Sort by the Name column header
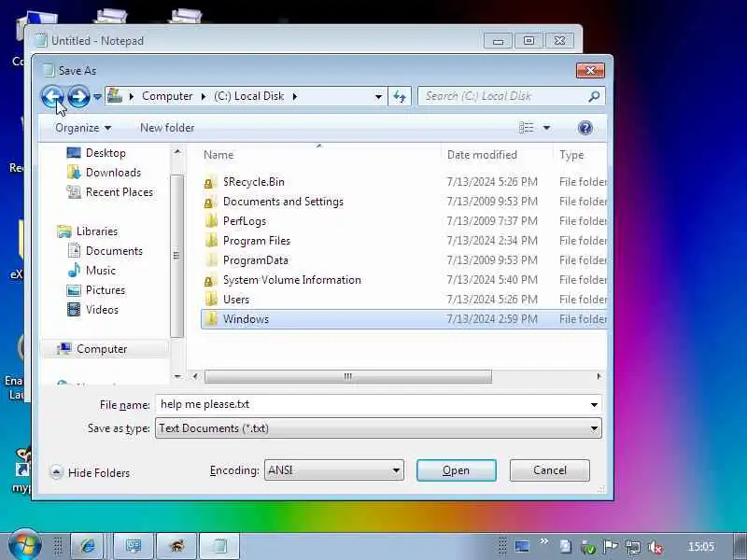Screen dimensions: 747x560 tap(218, 155)
